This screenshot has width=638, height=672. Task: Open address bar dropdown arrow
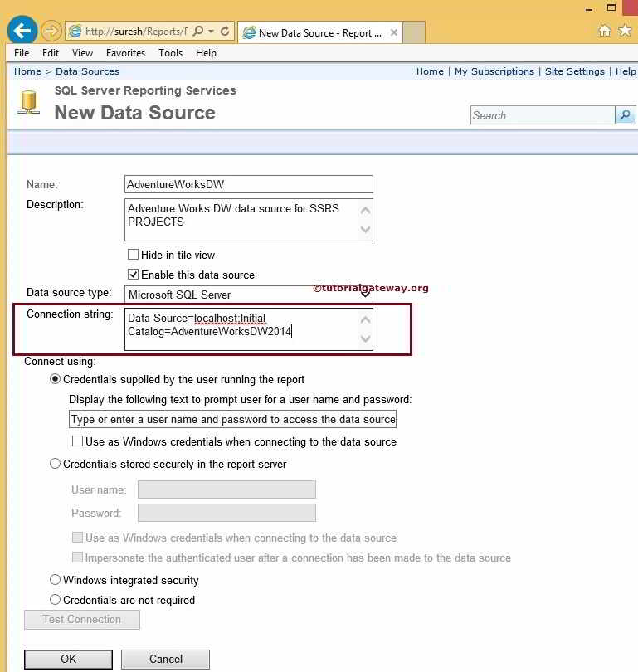click(x=212, y=32)
